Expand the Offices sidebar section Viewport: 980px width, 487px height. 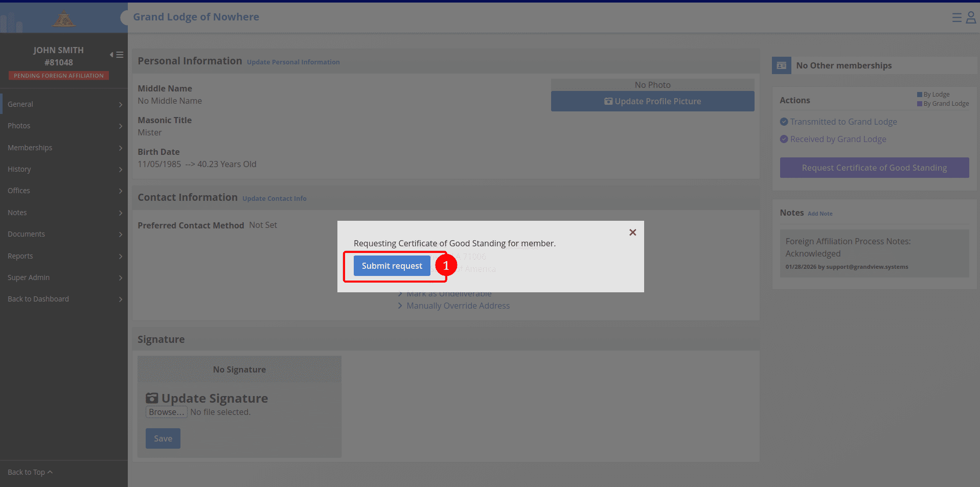(x=64, y=191)
